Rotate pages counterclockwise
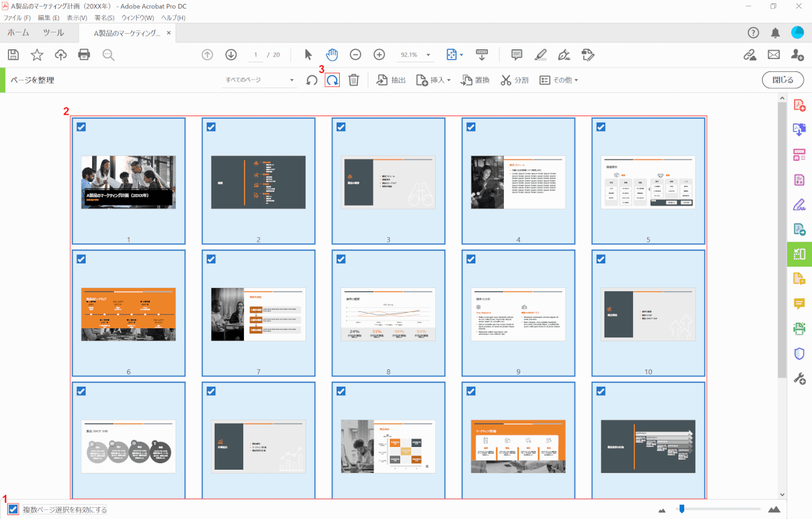The image size is (812, 519). (x=312, y=80)
